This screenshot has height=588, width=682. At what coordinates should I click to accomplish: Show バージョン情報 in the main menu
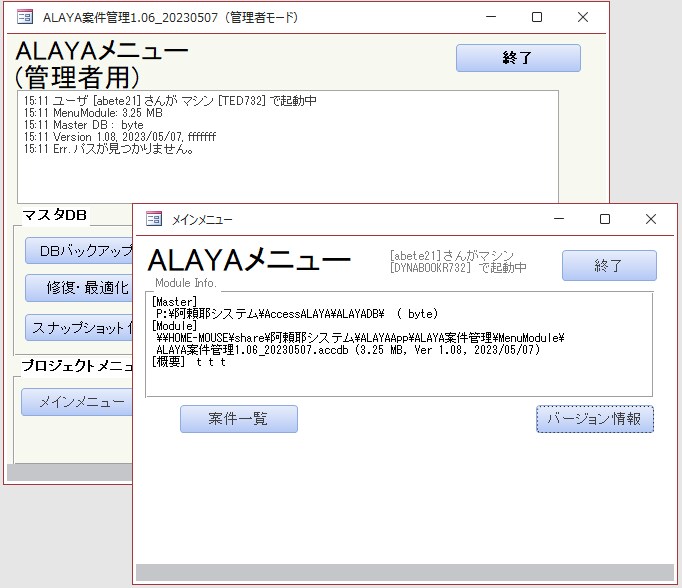click(x=595, y=419)
